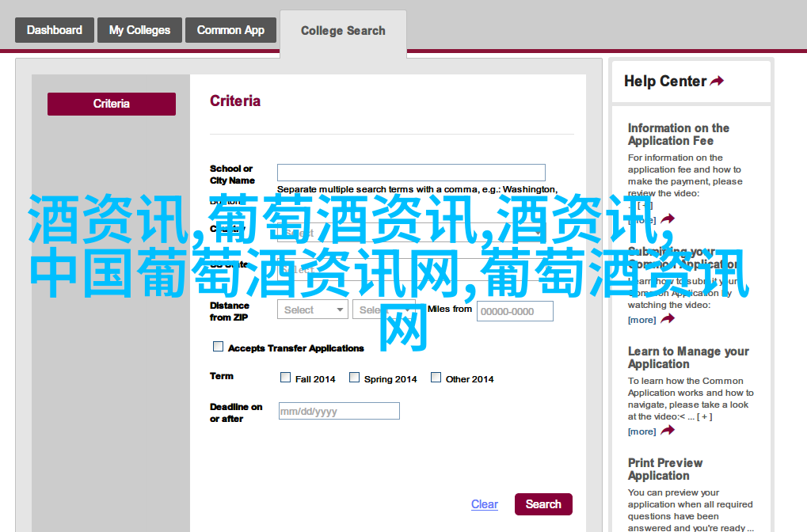Click the arrow icon under Application Fee info
The image size is (807, 532).
(668, 219)
